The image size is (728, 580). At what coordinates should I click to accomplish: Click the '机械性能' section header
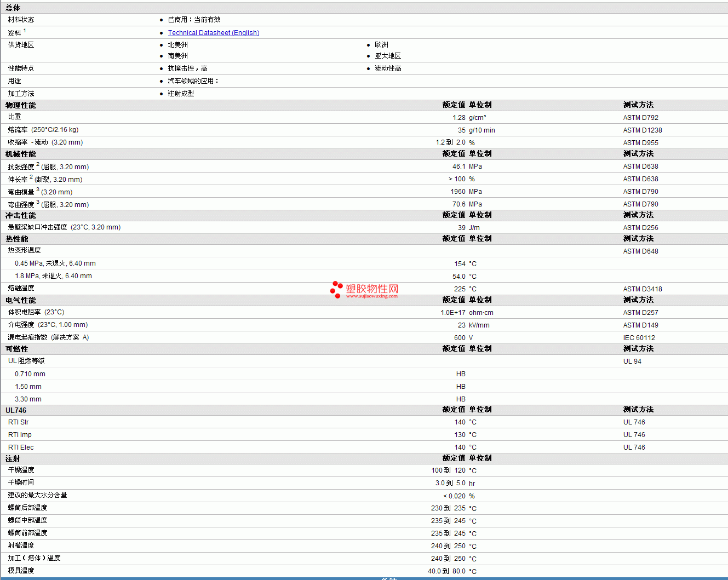click(21, 154)
